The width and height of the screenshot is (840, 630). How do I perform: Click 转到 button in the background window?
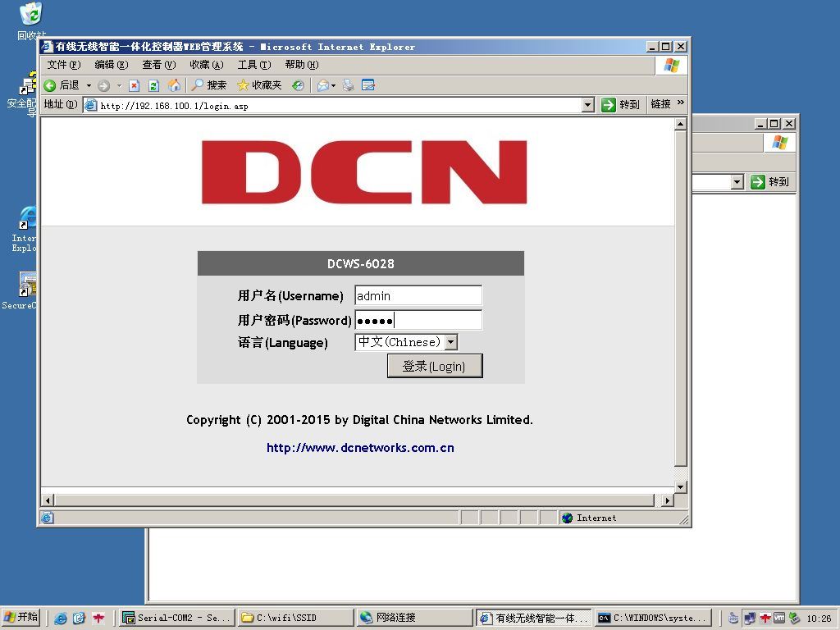click(769, 182)
